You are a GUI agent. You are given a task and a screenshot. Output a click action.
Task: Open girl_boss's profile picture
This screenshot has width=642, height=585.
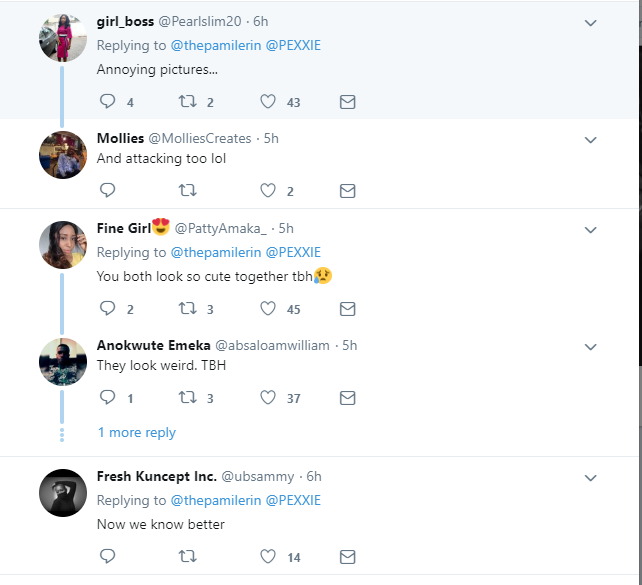pos(59,40)
